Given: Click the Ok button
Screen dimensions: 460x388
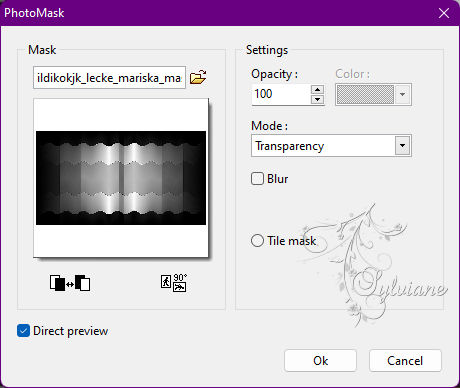Looking at the screenshot, I should 320,360.
